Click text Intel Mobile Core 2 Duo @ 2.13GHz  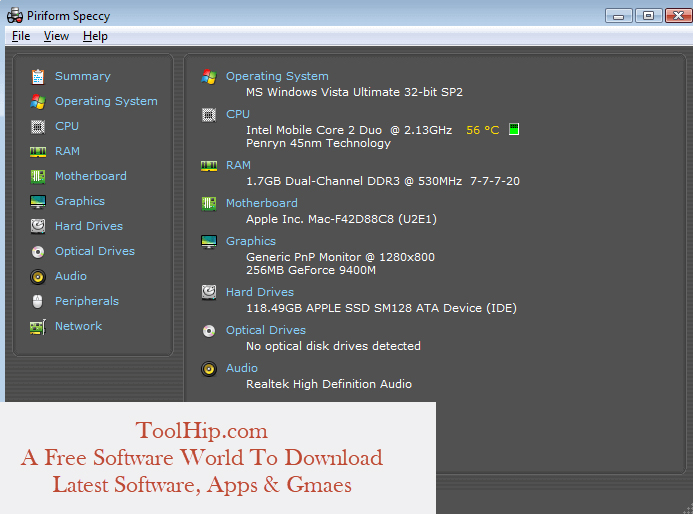[x=349, y=130]
